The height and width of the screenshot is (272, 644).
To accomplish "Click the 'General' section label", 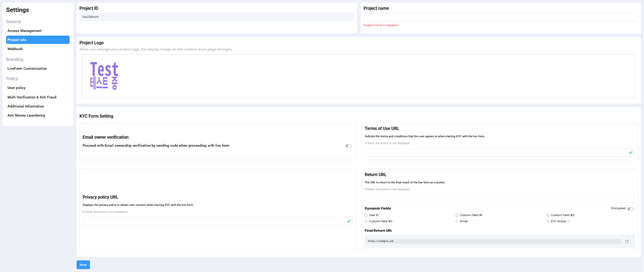I will coord(13,22).
